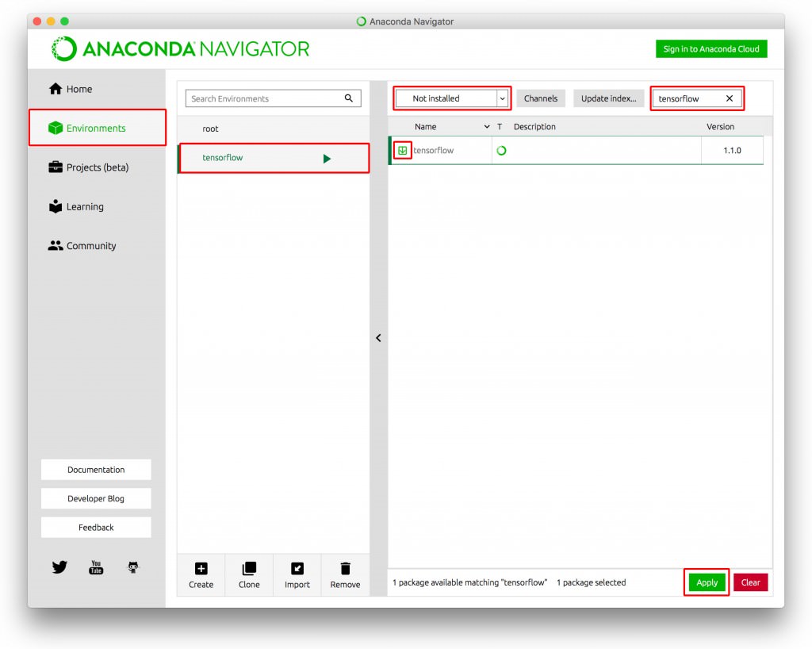The height and width of the screenshot is (649, 812).
Task: Click the Learning book icon
Action: pos(56,206)
